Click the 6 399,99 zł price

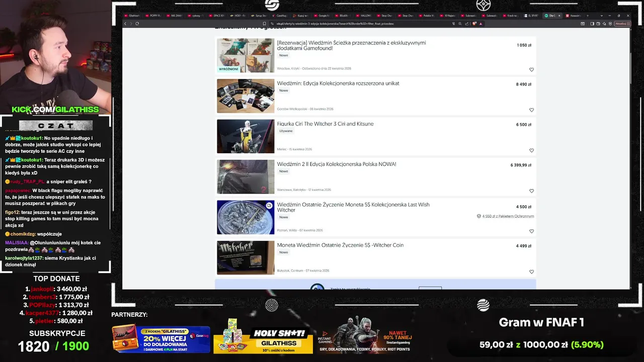pyautogui.click(x=521, y=165)
